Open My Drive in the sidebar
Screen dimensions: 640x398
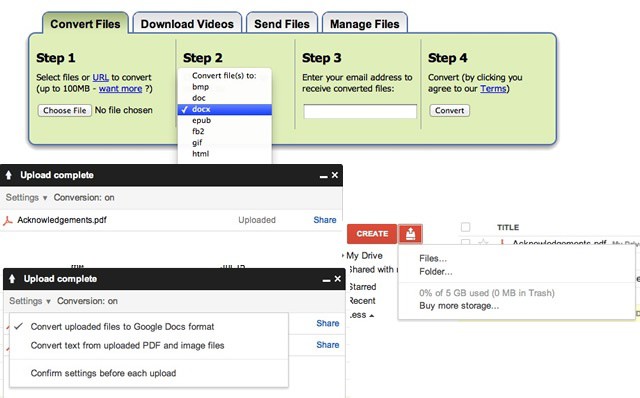[x=364, y=256]
